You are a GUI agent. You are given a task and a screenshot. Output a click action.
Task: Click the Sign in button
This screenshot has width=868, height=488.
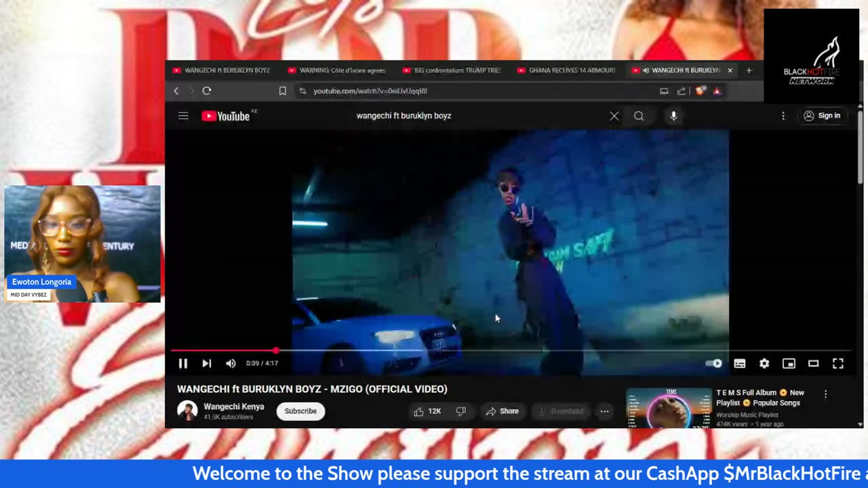click(x=822, y=116)
